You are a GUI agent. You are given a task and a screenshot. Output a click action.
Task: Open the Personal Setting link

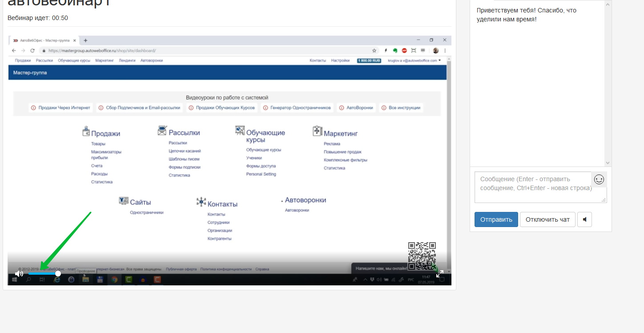coord(261,174)
